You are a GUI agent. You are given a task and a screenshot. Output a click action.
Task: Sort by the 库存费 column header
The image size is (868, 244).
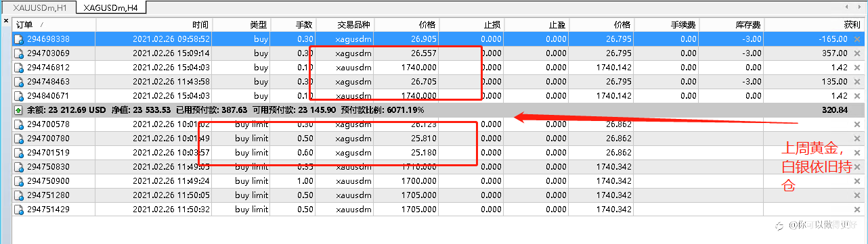pyautogui.click(x=732, y=24)
